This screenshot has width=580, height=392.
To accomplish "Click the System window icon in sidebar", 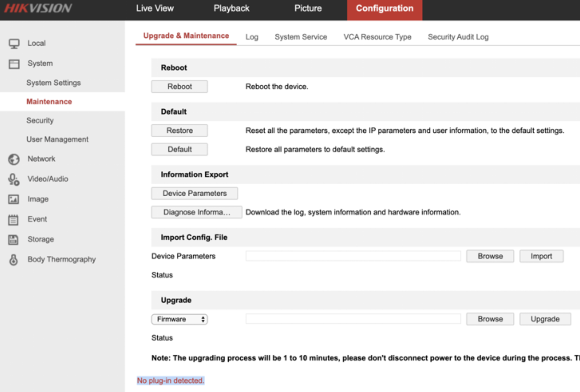I will pos(14,64).
